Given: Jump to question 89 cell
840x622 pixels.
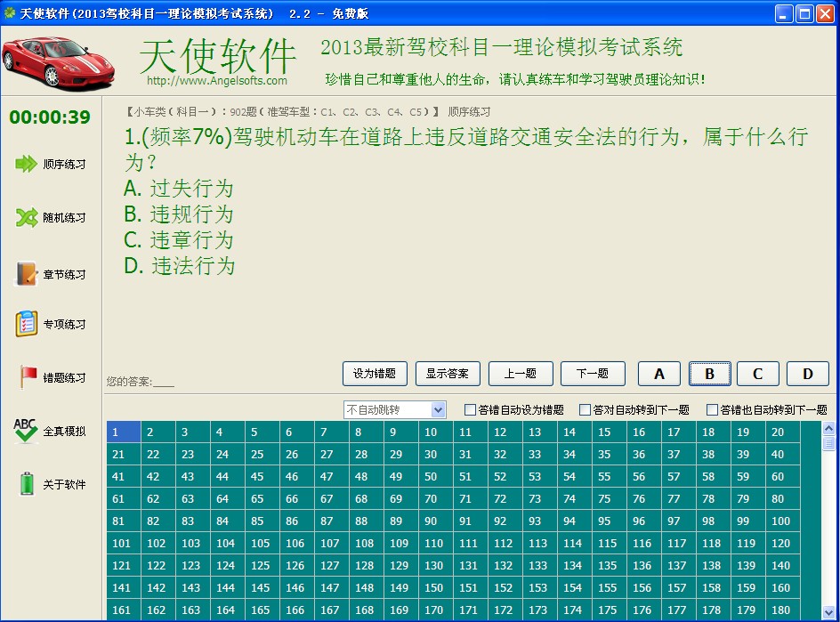Looking at the screenshot, I should click(401, 521).
